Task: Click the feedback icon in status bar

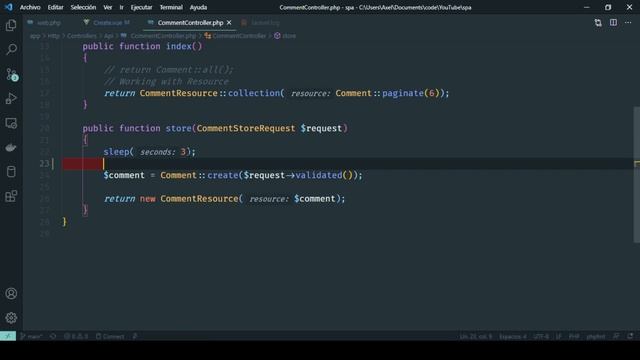Action: (x=616, y=337)
